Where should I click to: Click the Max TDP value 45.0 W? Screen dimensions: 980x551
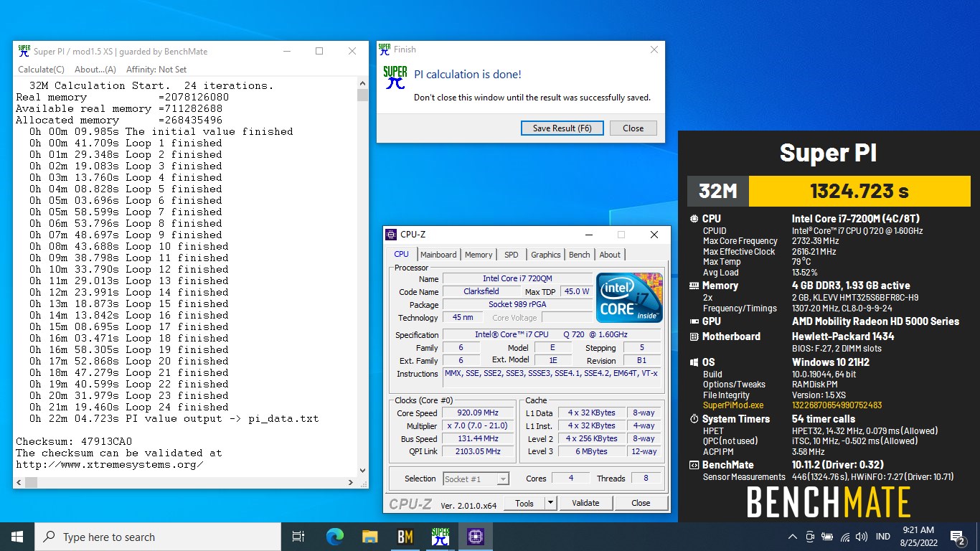pos(577,291)
